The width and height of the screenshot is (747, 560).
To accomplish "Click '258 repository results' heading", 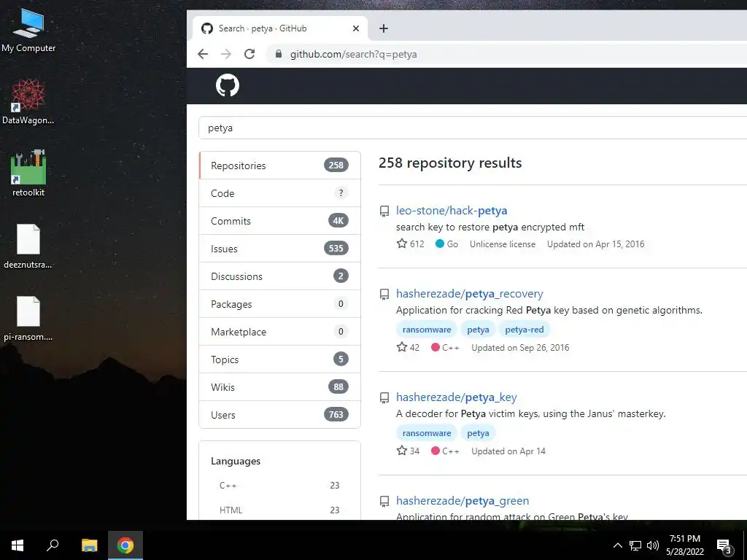I will [450, 163].
